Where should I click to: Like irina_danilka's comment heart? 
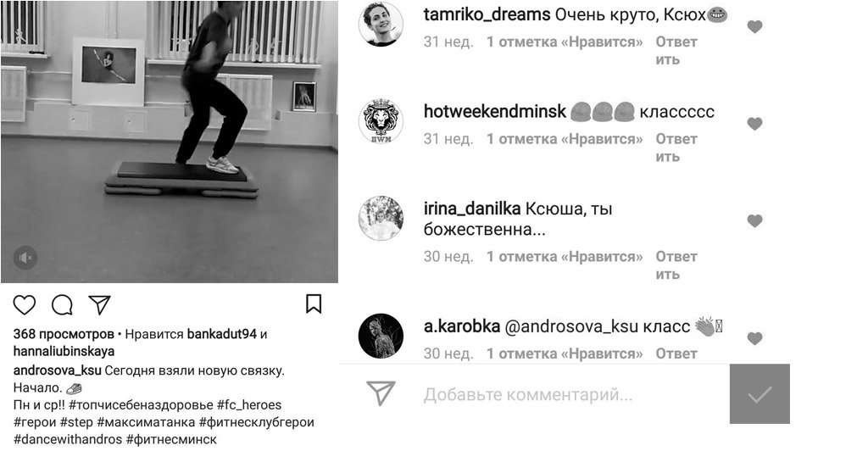(754, 220)
